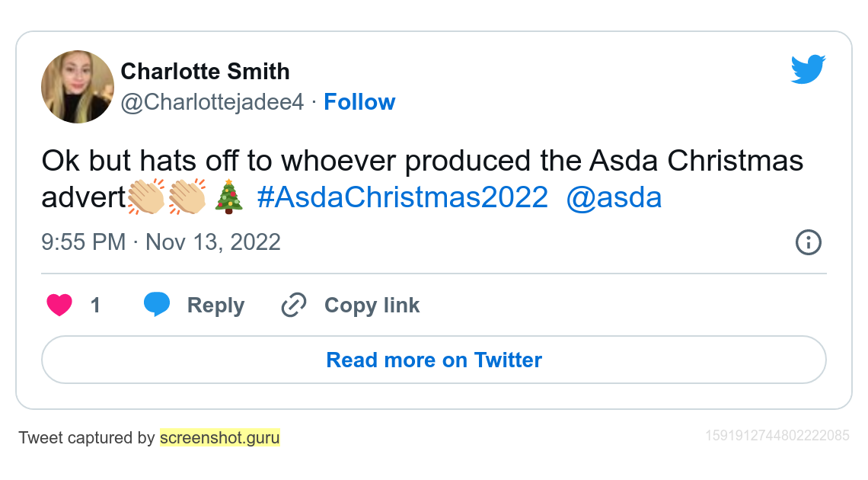Viewport: 868px width, 480px height.
Task: Click the Reply text label
Action: [x=215, y=306]
